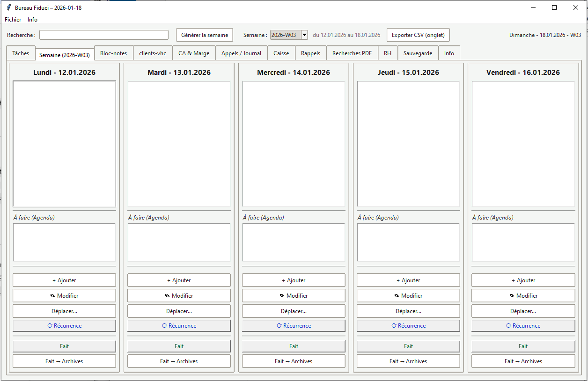
Task: Click Exporter CSV (onglet) button
Action: 418,35
